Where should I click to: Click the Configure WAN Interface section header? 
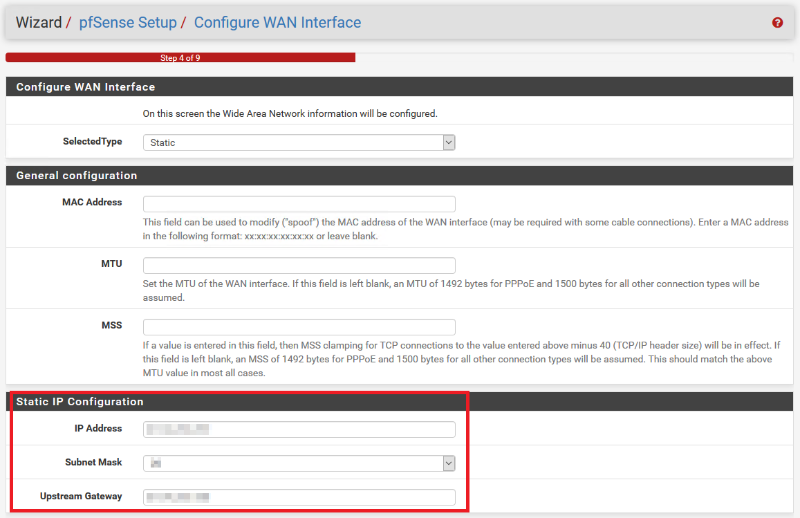point(85,87)
